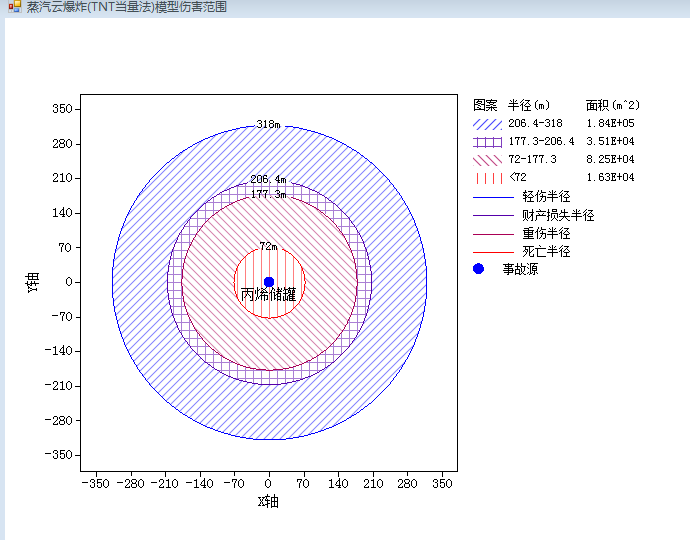Click the blue 轻伤半径 legend line
Screen dimensions: 690x540
493,198
